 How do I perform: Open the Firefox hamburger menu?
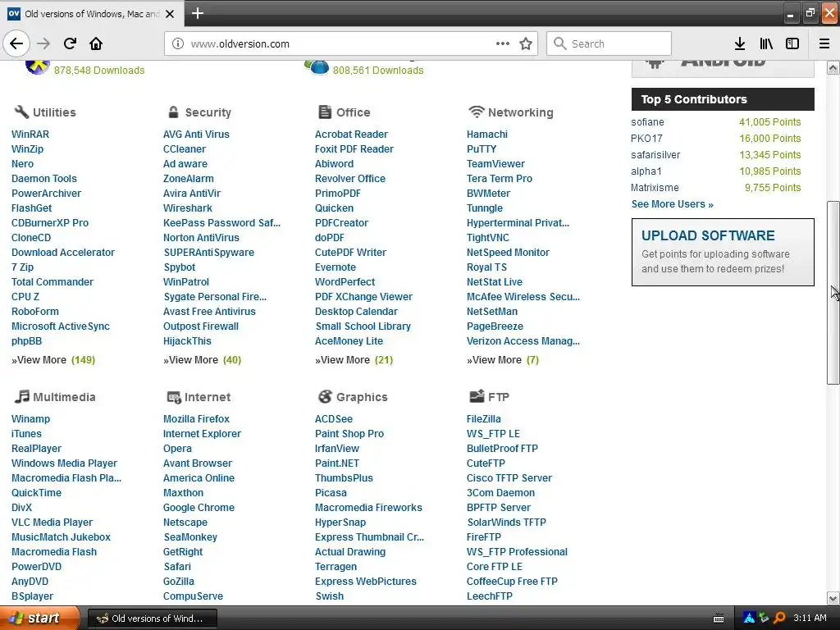[x=824, y=43]
